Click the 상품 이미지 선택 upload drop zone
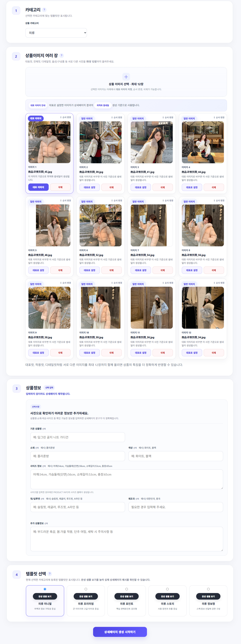Screen dimensions: 241x644 click(x=126, y=82)
